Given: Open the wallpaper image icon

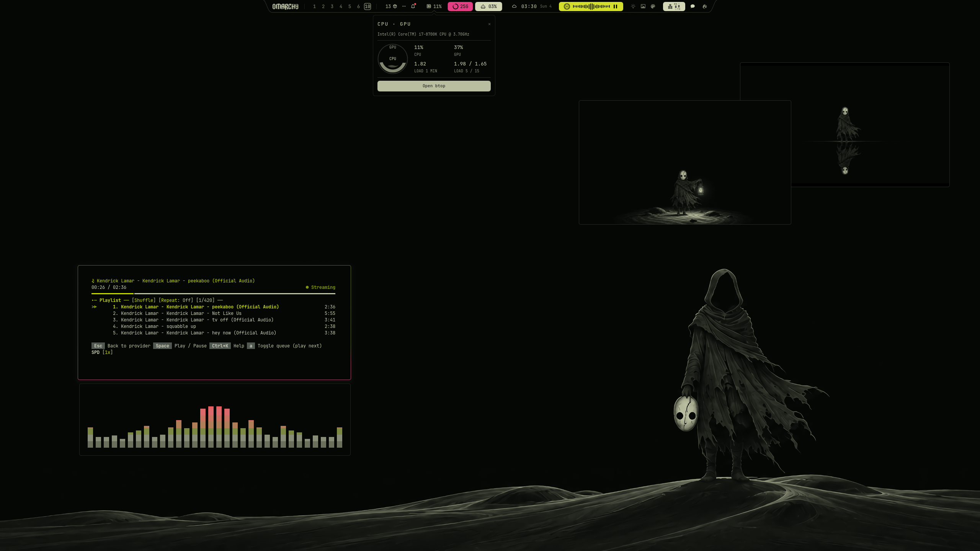Looking at the screenshot, I should [x=643, y=7].
